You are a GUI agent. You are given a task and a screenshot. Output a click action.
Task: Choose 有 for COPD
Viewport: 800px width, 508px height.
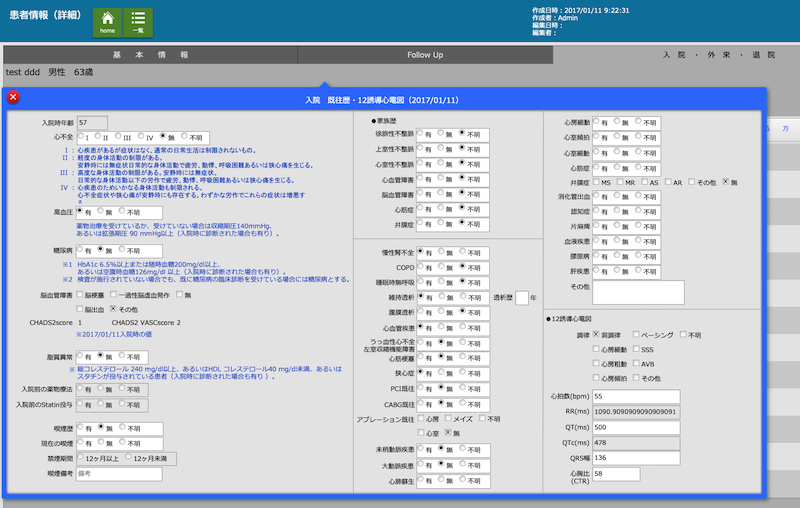tap(421, 266)
